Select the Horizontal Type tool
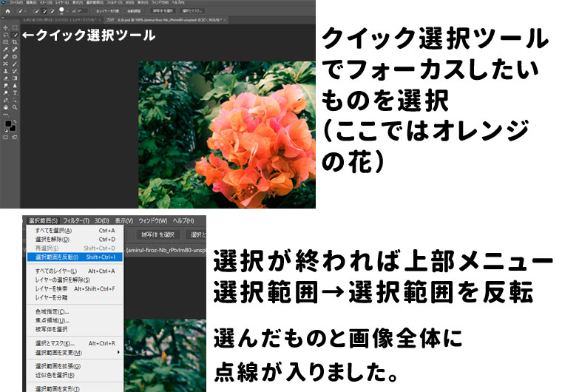The height and width of the screenshot is (392, 562). point(15,92)
